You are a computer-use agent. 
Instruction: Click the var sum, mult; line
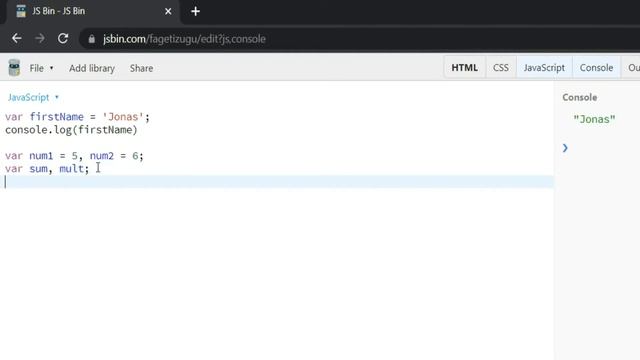[47, 169]
